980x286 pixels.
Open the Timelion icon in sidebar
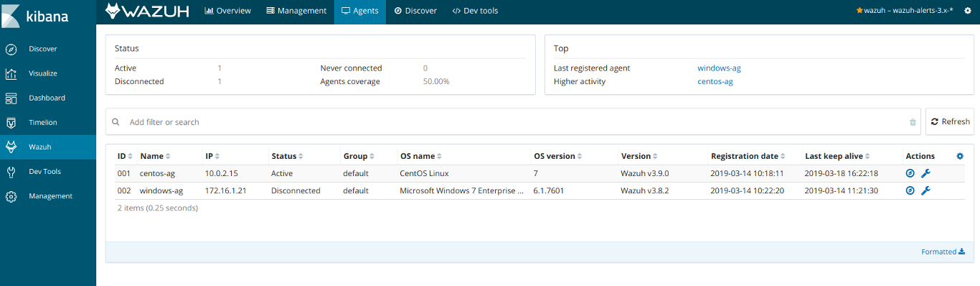[x=11, y=122]
